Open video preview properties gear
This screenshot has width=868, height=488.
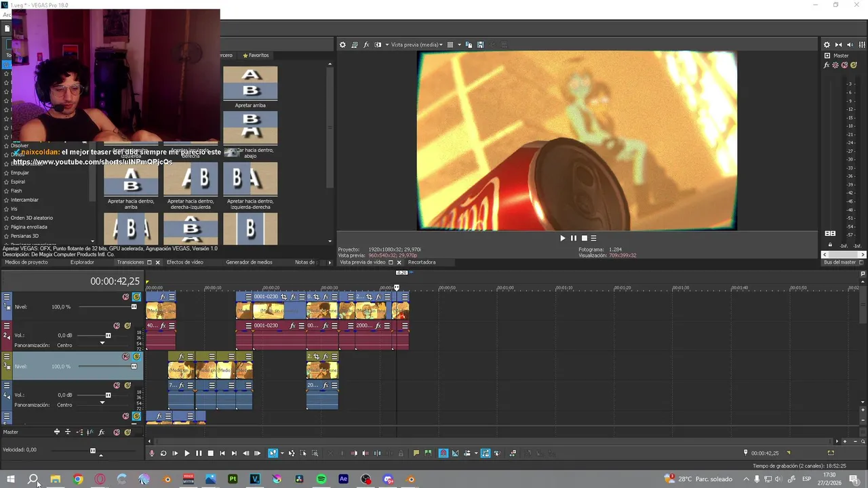[342, 45]
